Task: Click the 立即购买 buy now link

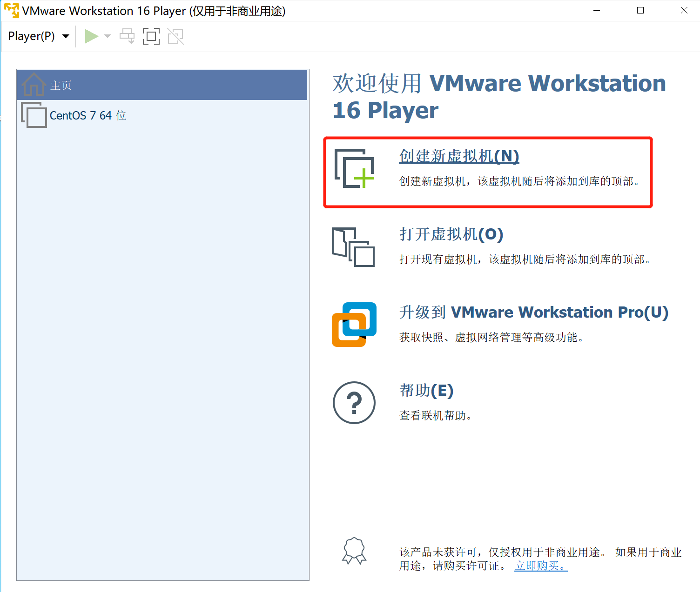Action: pyautogui.click(x=541, y=566)
